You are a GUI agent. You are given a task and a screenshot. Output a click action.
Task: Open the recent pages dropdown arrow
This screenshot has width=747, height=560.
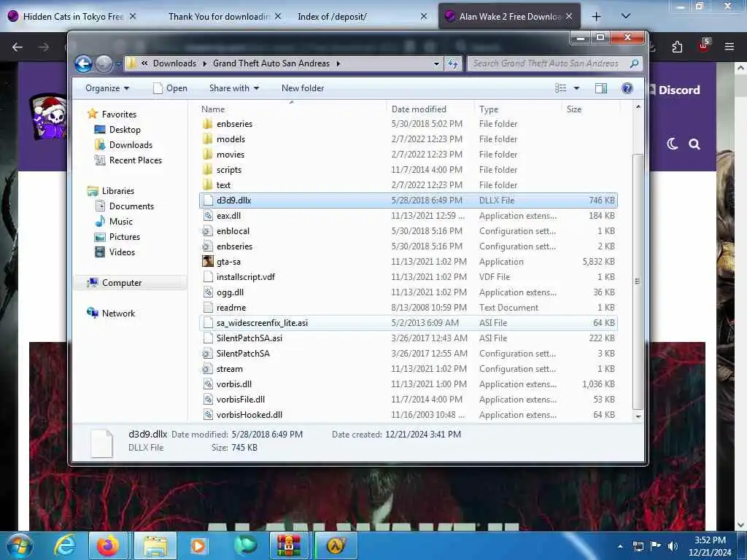[117, 63]
